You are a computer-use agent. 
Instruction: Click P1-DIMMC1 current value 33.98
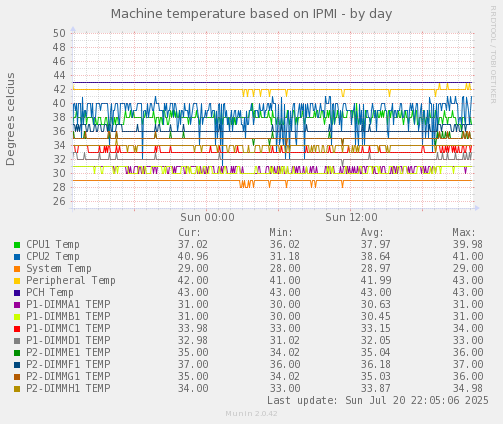pos(193,328)
